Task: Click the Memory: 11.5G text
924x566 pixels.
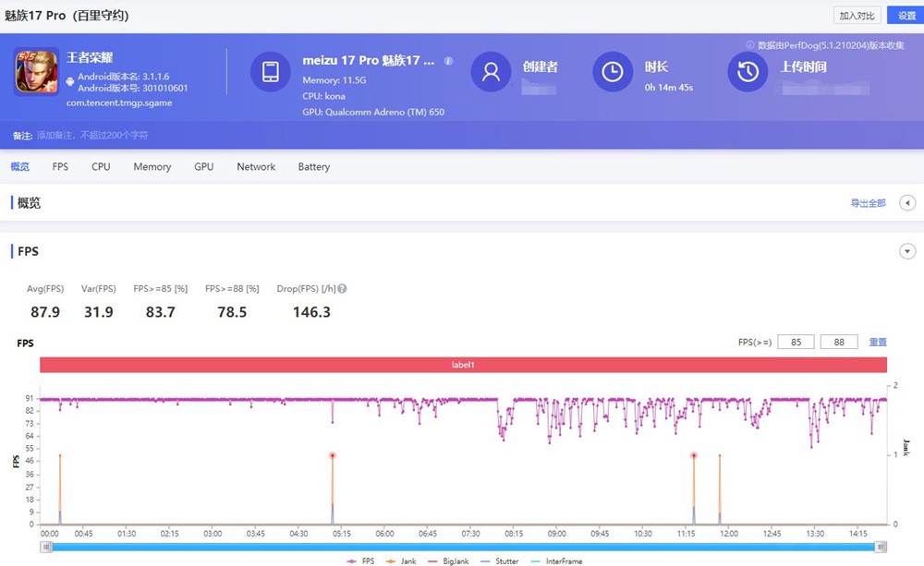Action: 334,80
